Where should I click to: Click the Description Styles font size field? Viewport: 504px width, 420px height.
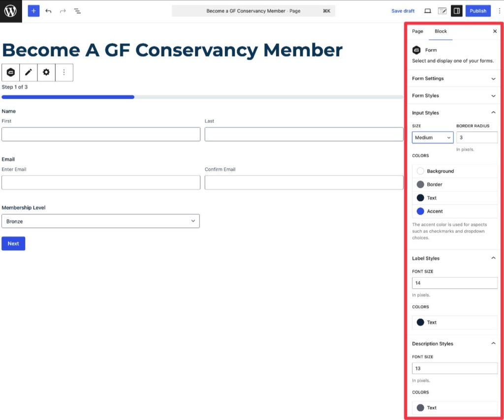(x=455, y=368)
